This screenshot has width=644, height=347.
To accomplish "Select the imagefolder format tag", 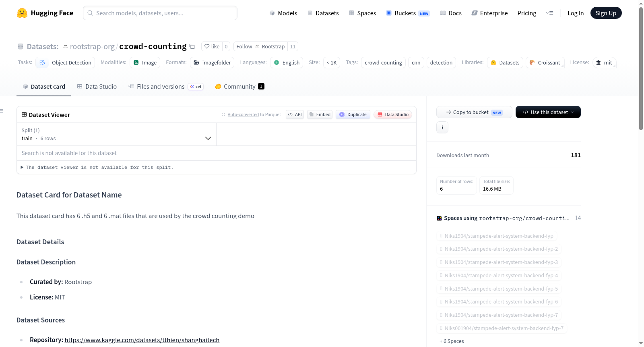I will pyautogui.click(x=212, y=62).
